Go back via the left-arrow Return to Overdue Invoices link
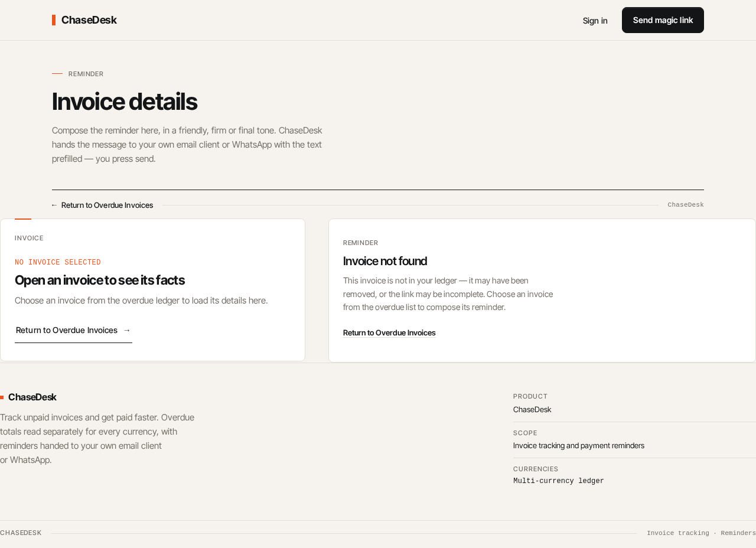The height and width of the screenshot is (548, 756). tap(102, 205)
